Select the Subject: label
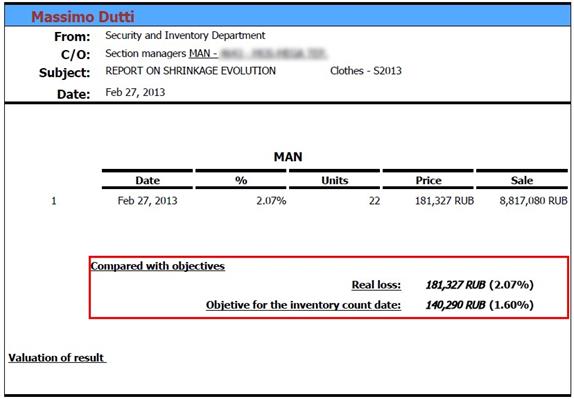 coord(64,72)
